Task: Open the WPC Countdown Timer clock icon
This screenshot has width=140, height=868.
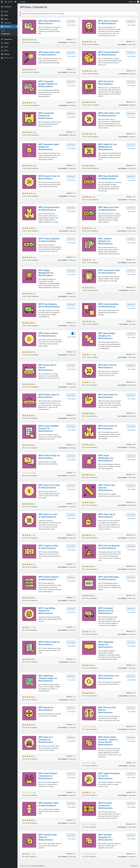Action: pos(89,276)
